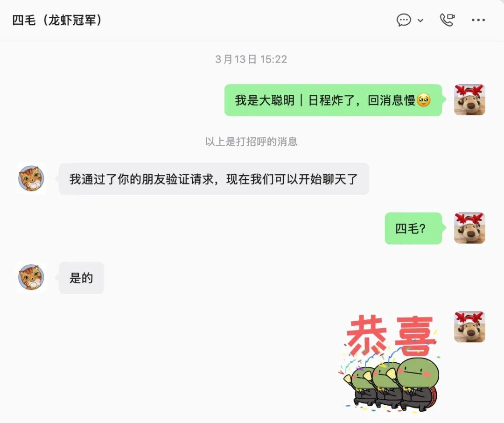504x423 pixels.
Task: Select the 四毛? green message bubble
Action: pyautogui.click(x=413, y=228)
